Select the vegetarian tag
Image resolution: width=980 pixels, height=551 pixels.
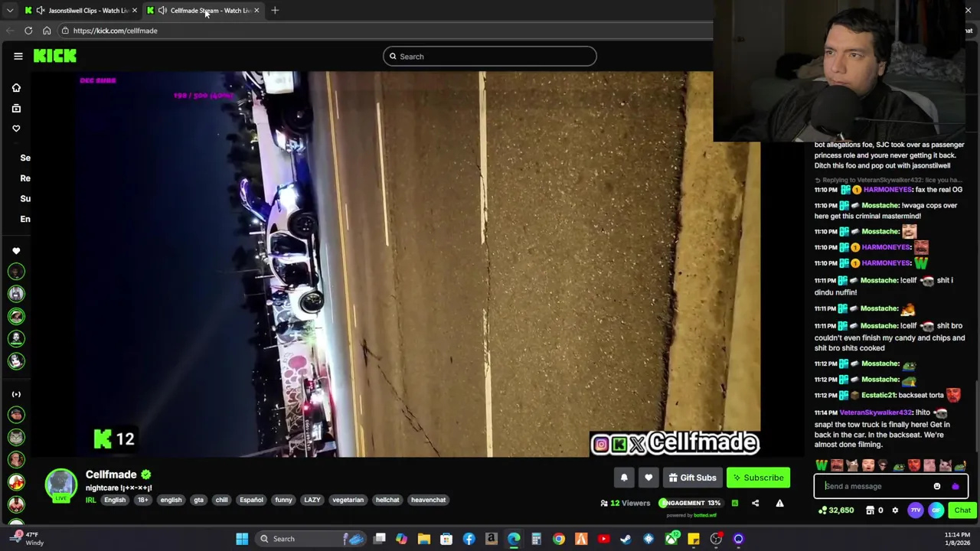click(348, 500)
